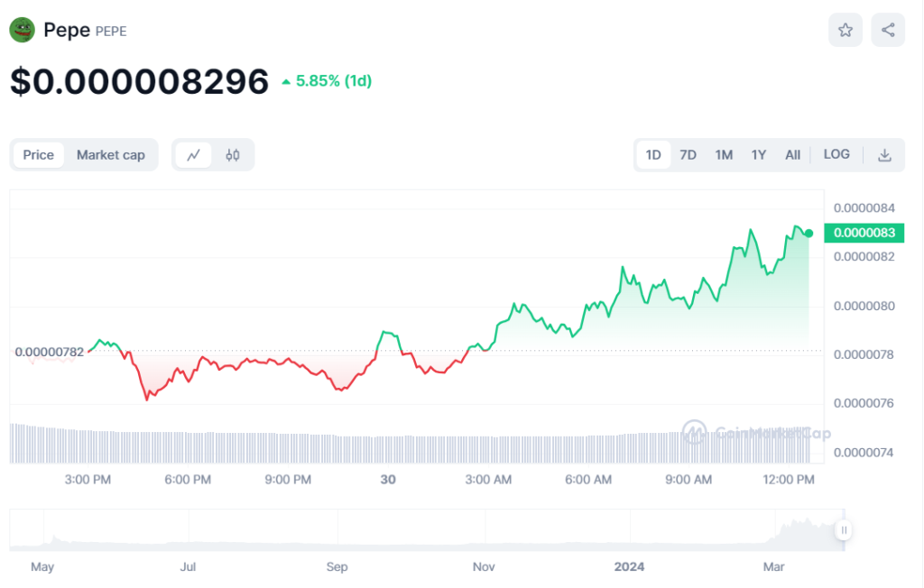Toggle the LOG scale option
The height and width of the screenshot is (588, 924).
click(x=836, y=155)
